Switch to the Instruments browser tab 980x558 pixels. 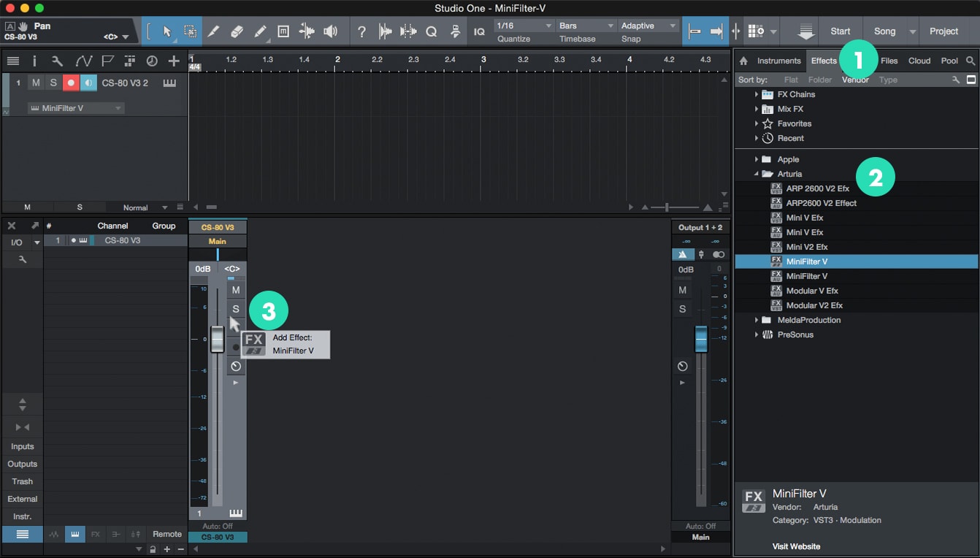(778, 61)
